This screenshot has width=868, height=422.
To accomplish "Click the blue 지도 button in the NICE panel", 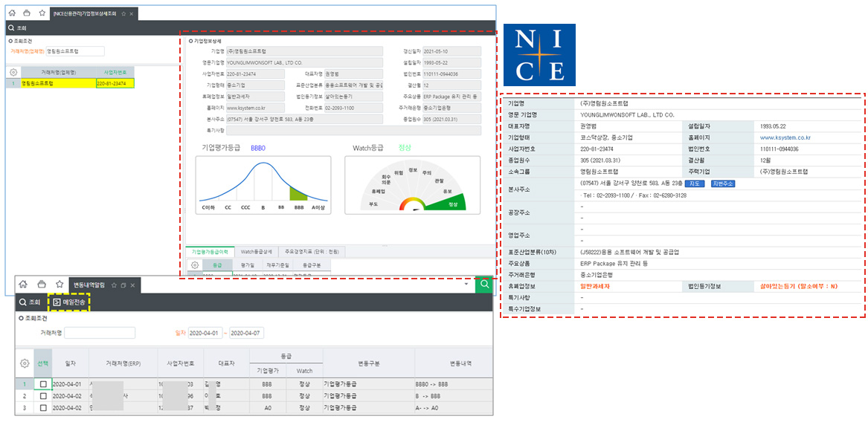I will coord(695,184).
